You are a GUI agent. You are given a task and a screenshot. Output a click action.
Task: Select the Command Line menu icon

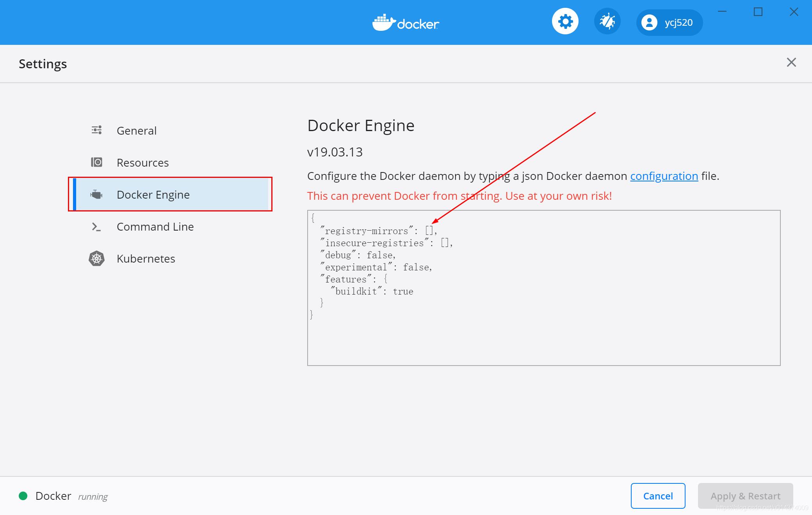coord(96,226)
